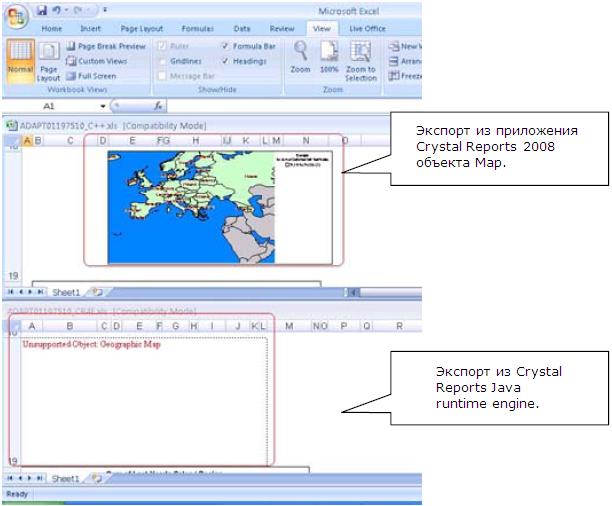Toggle the Gridlines checkbox
Image resolution: width=612 pixels, height=506 pixels.
click(x=162, y=61)
